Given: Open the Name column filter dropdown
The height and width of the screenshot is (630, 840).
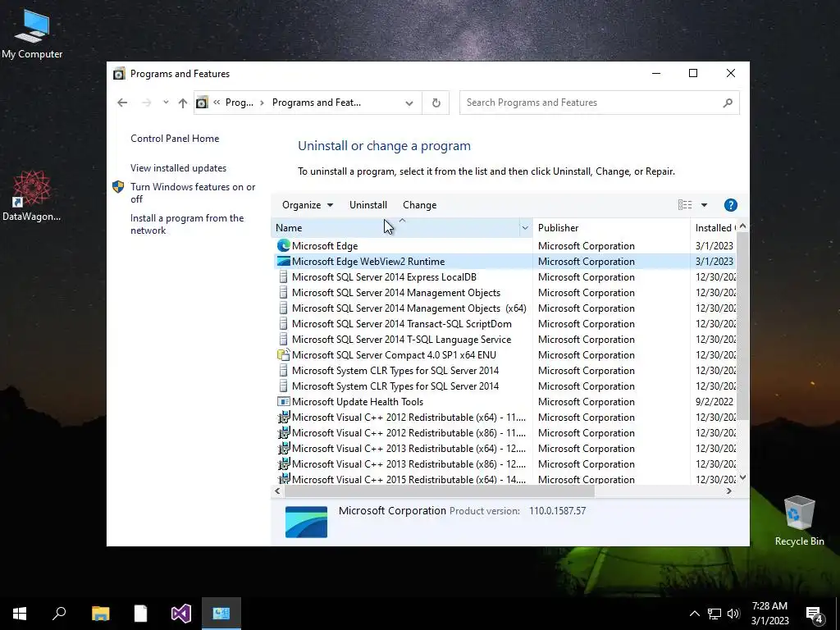Looking at the screenshot, I should 525,228.
